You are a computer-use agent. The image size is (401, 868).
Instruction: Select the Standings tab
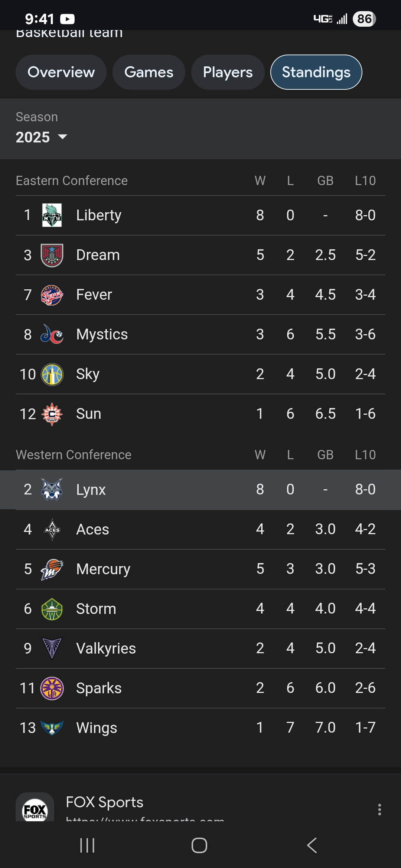(316, 72)
